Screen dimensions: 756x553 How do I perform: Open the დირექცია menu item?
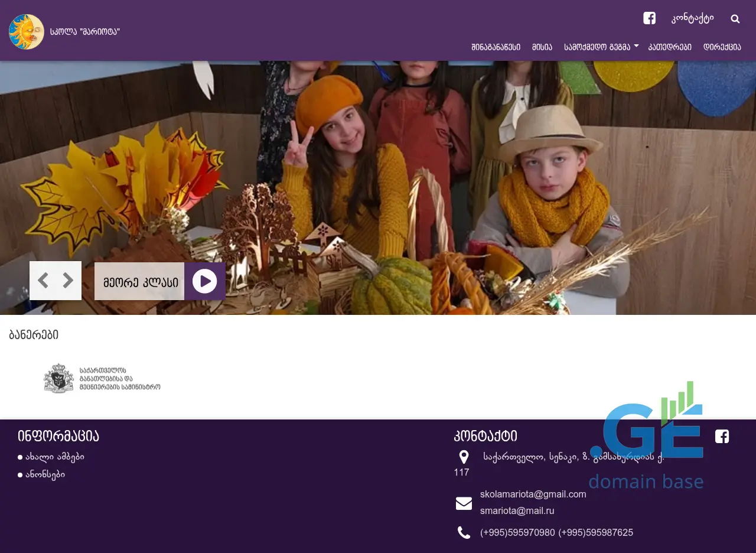(722, 47)
